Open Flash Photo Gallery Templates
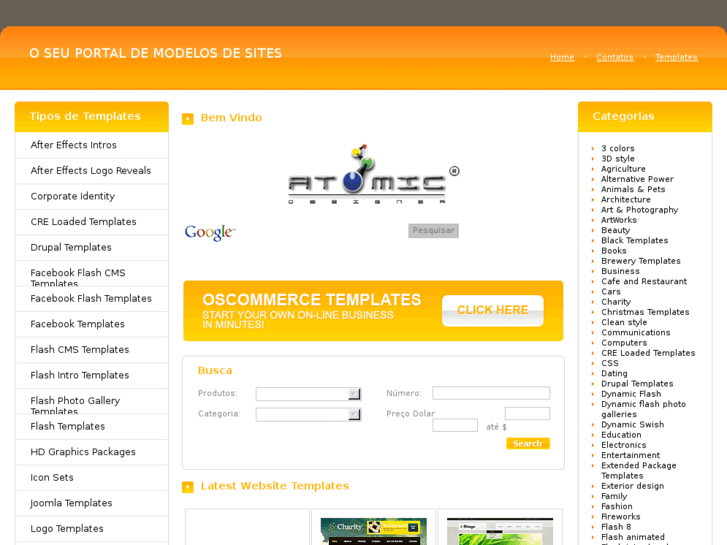This screenshot has width=727, height=545. (75, 405)
